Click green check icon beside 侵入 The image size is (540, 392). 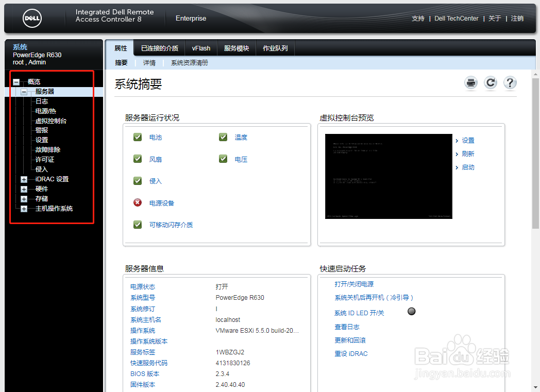(x=138, y=181)
